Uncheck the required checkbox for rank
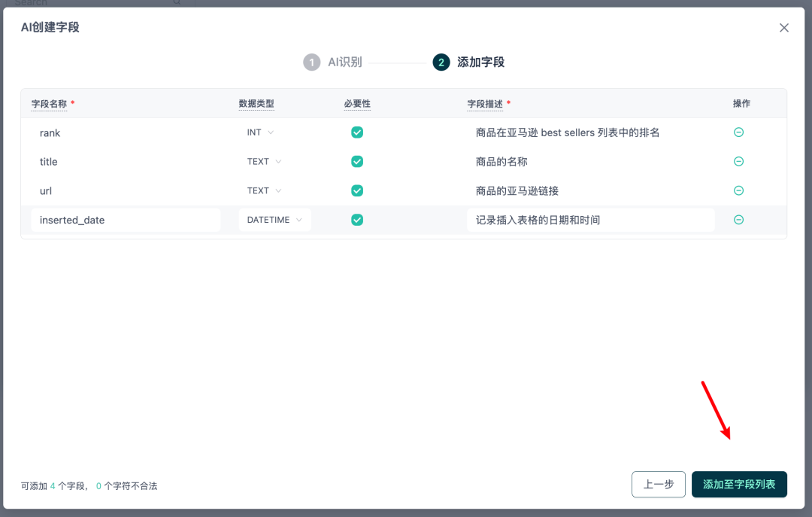Image resolution: width=812 pixels, height=517 pixels. click(357, 132)
